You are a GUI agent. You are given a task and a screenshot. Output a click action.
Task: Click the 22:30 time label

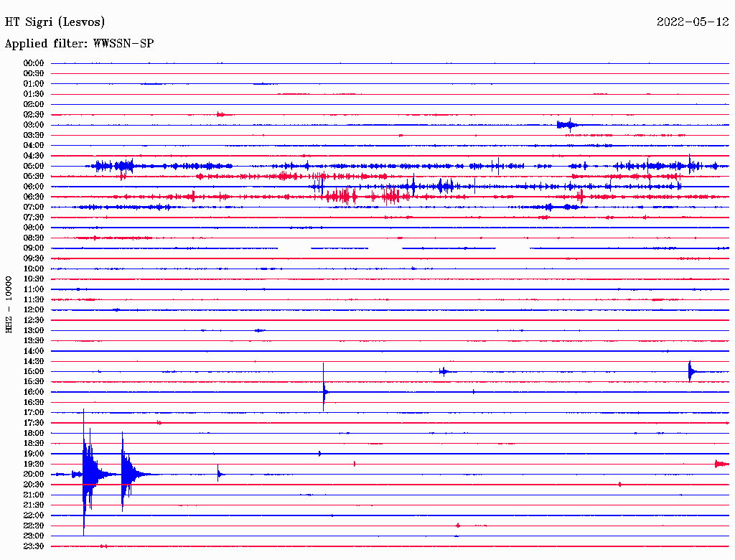pos(34,526)
